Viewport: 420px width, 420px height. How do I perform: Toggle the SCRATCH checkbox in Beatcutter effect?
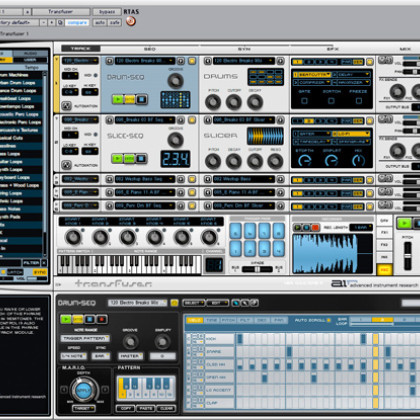[x=331, y=100]
